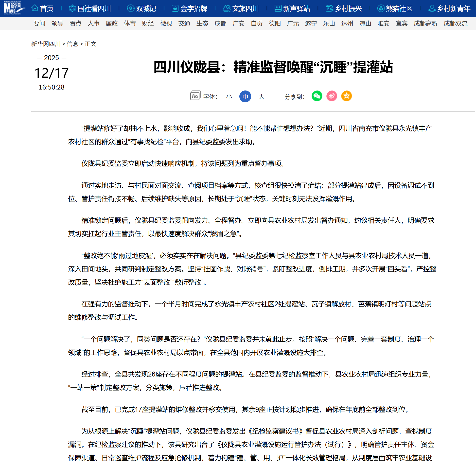
Task: Click 新华网四川 breadcrumb link
Action: (x=46, y=44)
